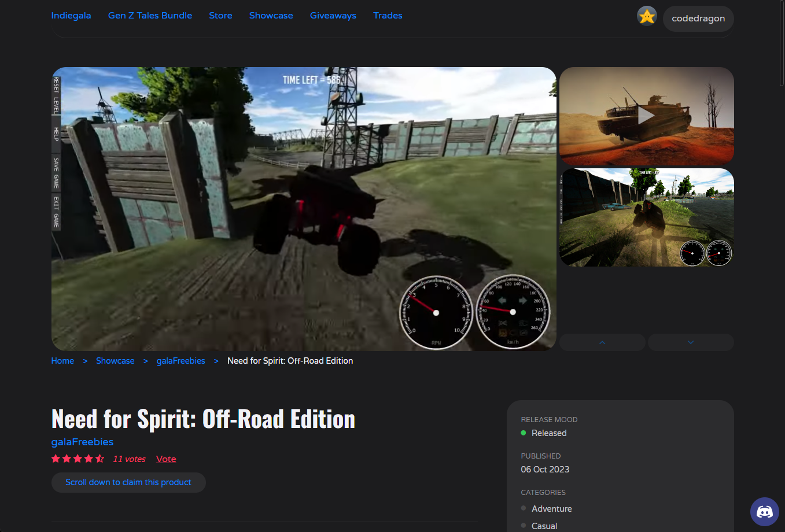Select the monster truck screenshot thumbnail

[647, 217]
